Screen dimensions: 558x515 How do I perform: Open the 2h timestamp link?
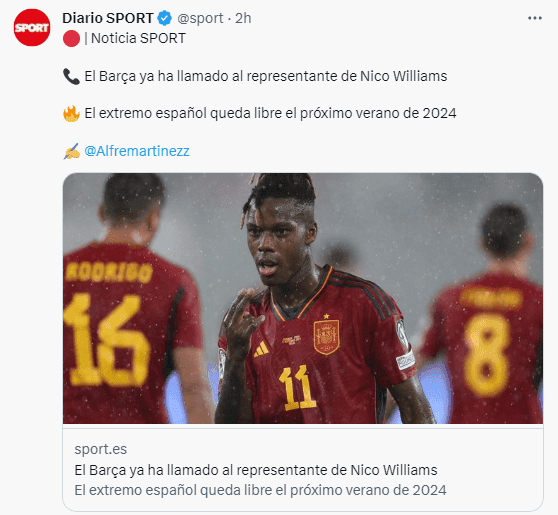pyautogui.click(x=243, y=18)
